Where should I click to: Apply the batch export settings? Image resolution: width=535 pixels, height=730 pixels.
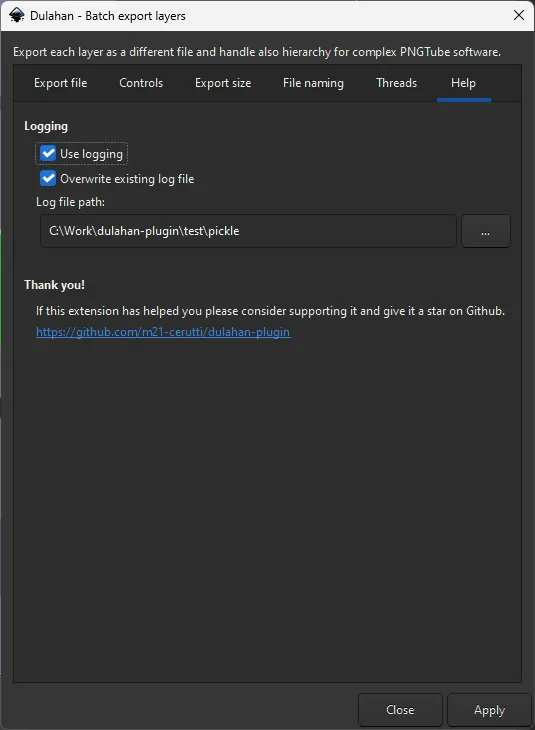[489, 710]
